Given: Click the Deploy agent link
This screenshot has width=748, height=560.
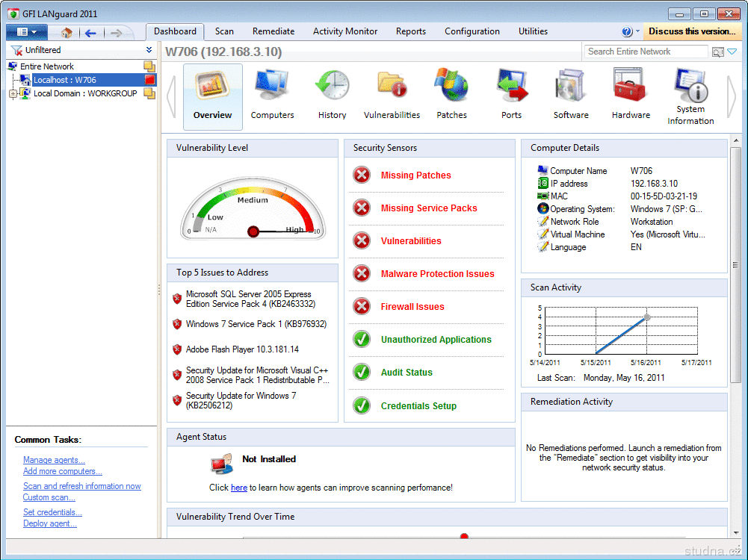Looking at the screenshot, I should tap(49, 523).
